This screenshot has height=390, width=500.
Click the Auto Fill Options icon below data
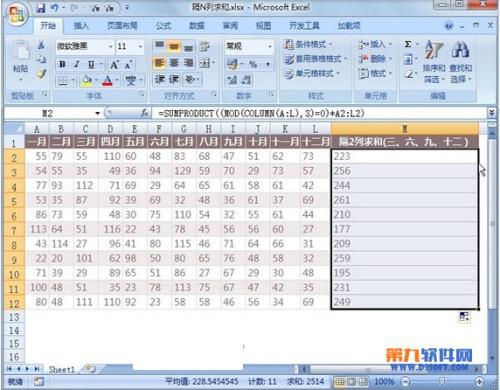tap(464, 317)
